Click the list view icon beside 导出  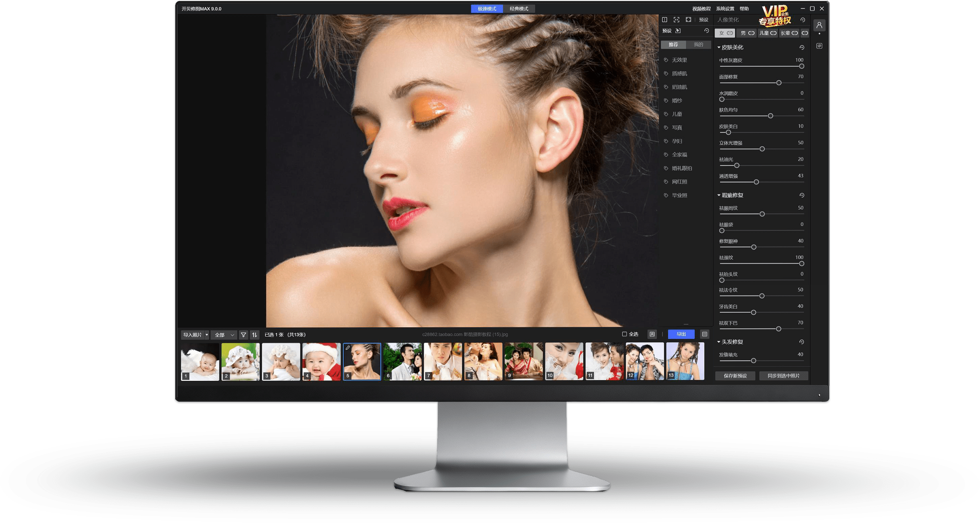point(705,334)
